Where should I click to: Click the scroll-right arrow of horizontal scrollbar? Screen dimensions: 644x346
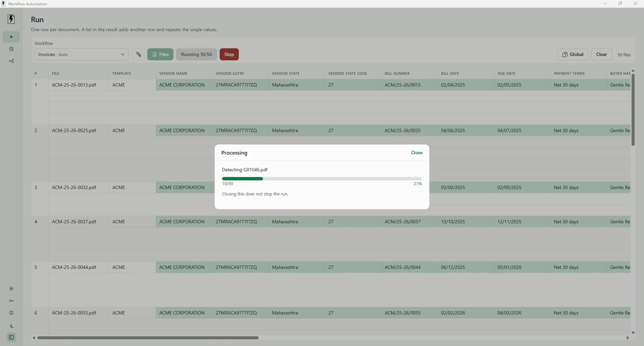628,338
